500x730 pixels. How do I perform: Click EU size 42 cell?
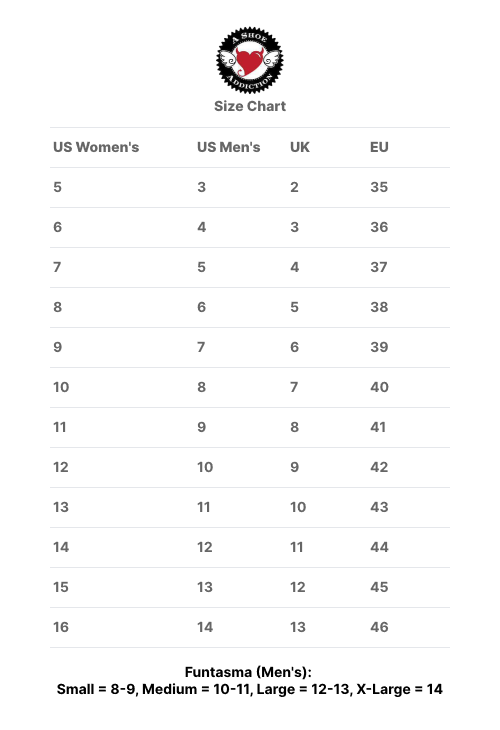tap(379, 467)
